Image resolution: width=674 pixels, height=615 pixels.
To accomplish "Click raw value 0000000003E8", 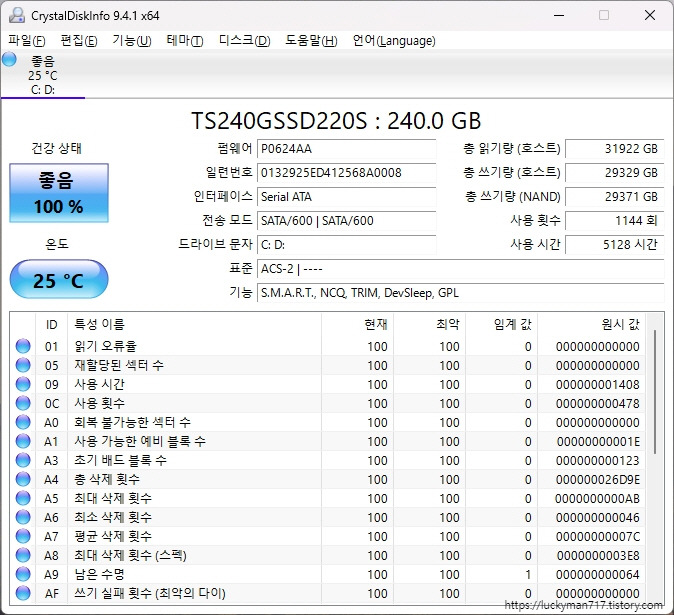I will tap(598, 556).
